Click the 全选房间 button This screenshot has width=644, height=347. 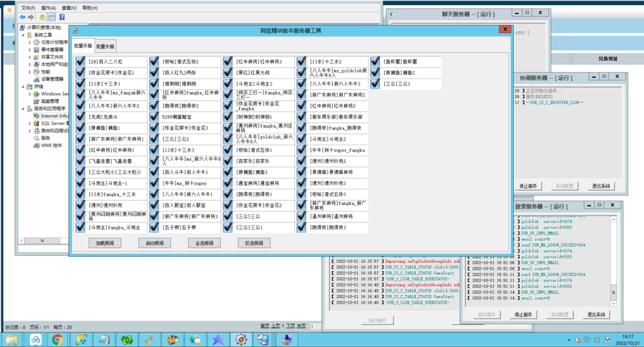pos(204,243)
